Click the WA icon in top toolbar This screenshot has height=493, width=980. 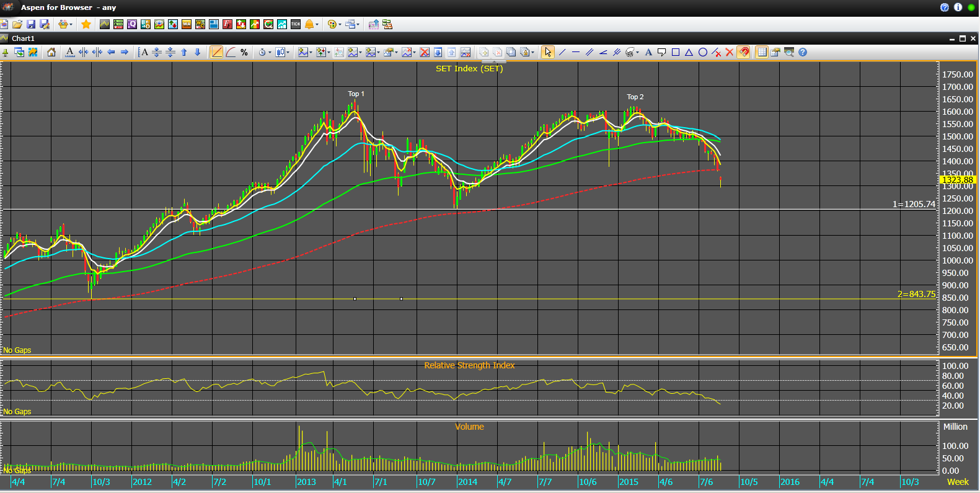pos(187,24)
